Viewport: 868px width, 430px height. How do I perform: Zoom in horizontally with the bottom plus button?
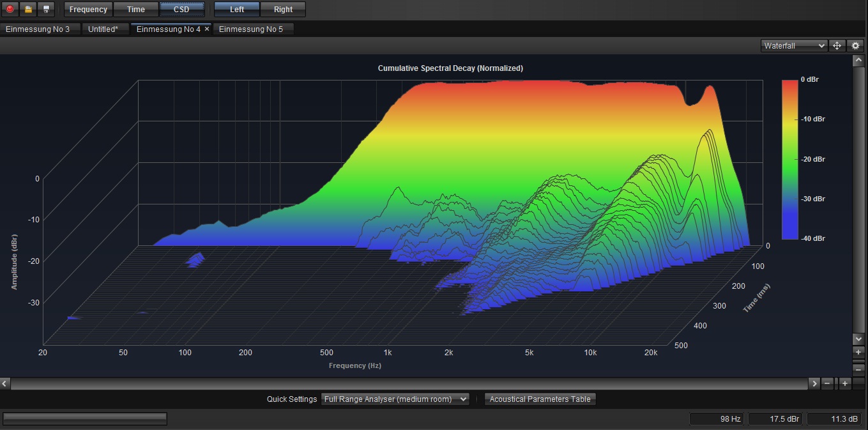click(x=844, y=383)
